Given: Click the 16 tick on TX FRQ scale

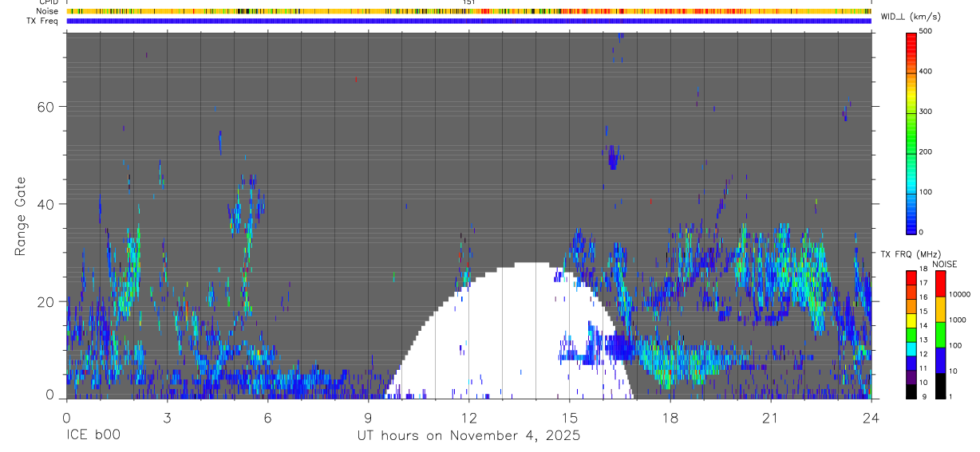Looking at the screenshot, I should pos(923,297).
